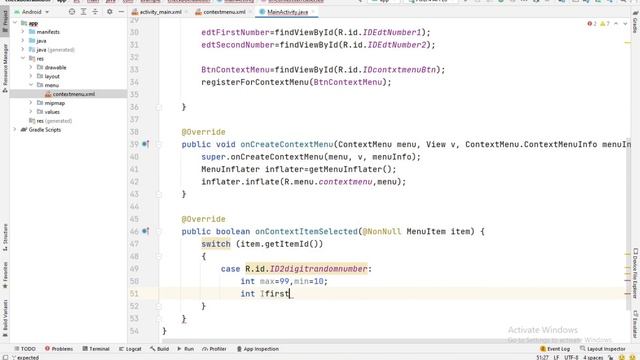Place cursor on onContextItemSelected method name
This screenshot has height=360, width=640.
pos(306,231)
